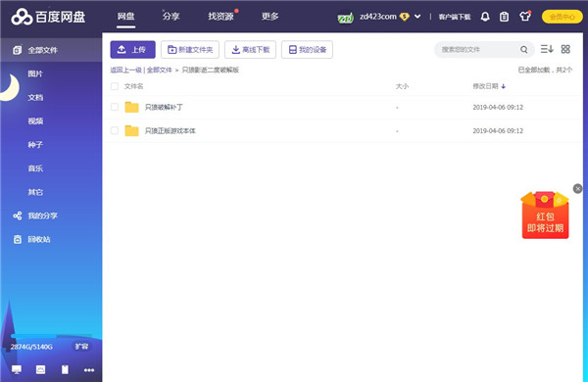The width and height of the screenshot is (588, 382).
Task: Close the red packet popup
Action: pos(577,189)
